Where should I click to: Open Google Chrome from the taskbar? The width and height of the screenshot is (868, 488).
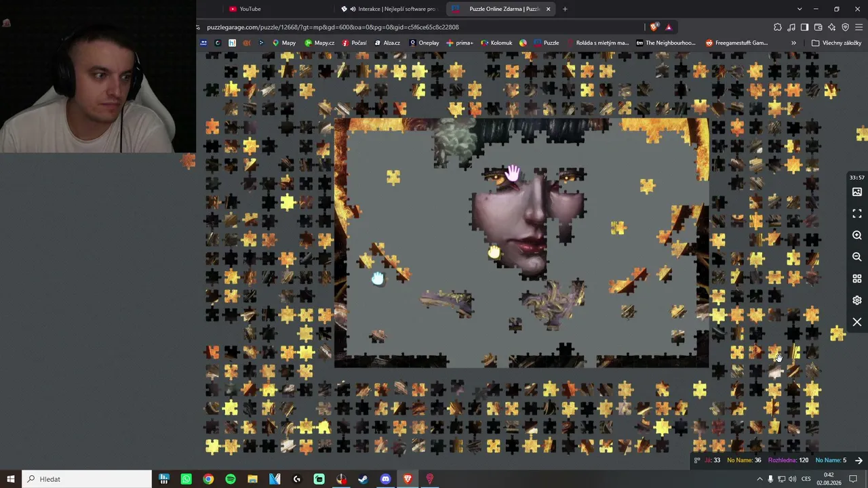208,479
